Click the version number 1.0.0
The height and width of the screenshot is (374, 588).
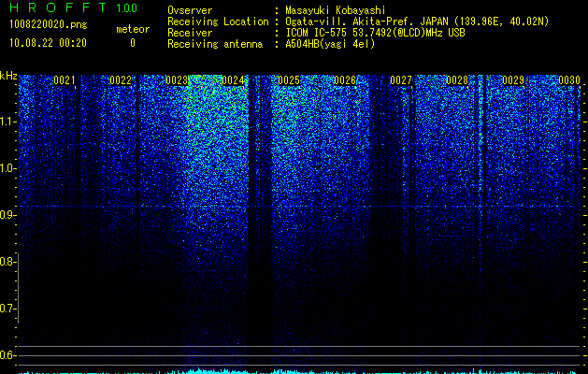[127, 7]
